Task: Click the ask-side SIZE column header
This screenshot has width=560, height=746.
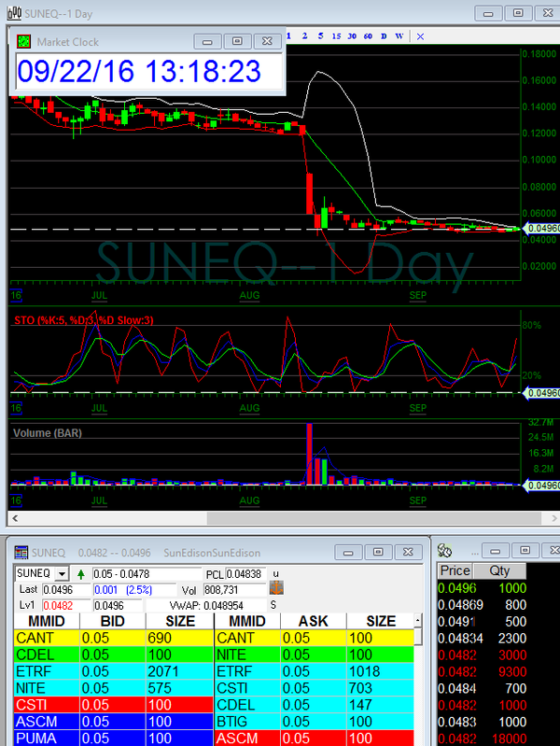Action: 381,621
